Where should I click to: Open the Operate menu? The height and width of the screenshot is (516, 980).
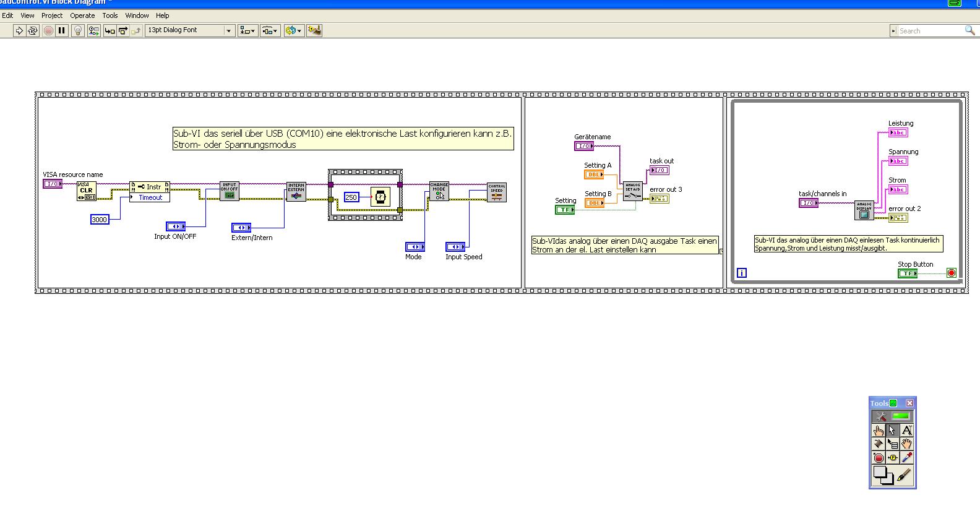coord(82,15)
